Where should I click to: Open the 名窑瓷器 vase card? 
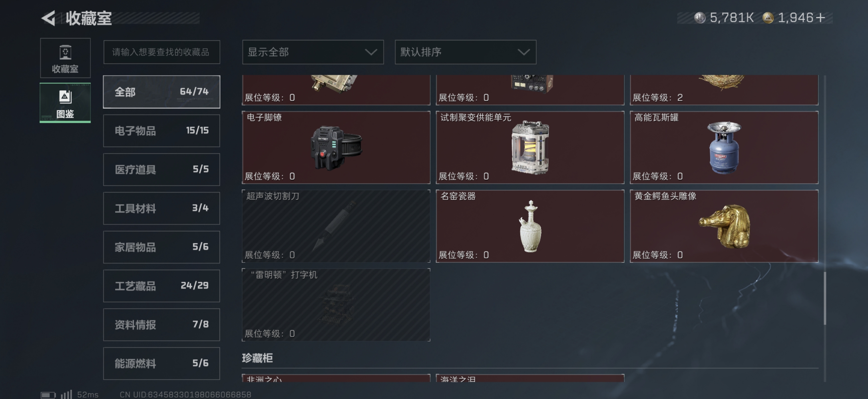530,226
